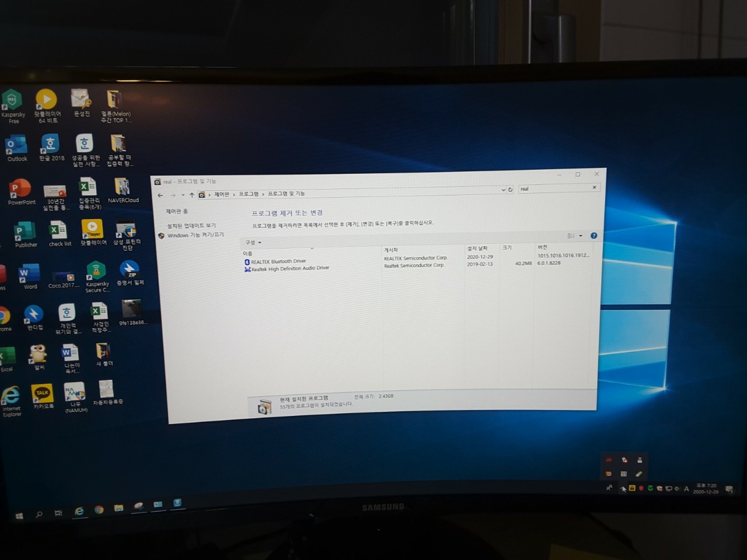Image resolution: width=747 pixels, height=560 pixels.
Task: Launch Internet Explorer desktop shortcut
Action: [x=11, y=402]
